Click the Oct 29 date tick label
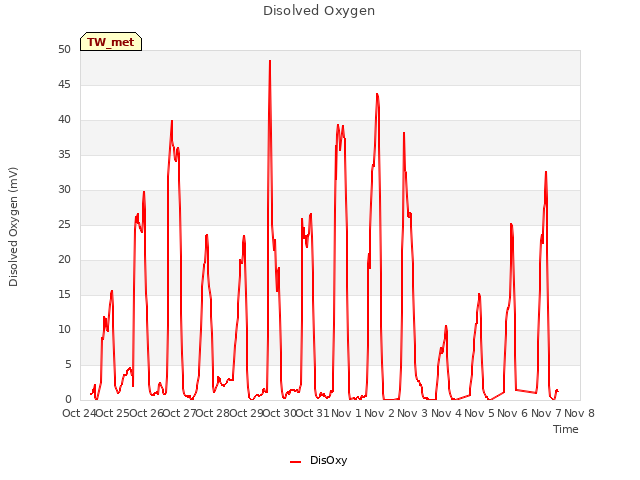Screen dimensions: 640x480 point(246,413)
